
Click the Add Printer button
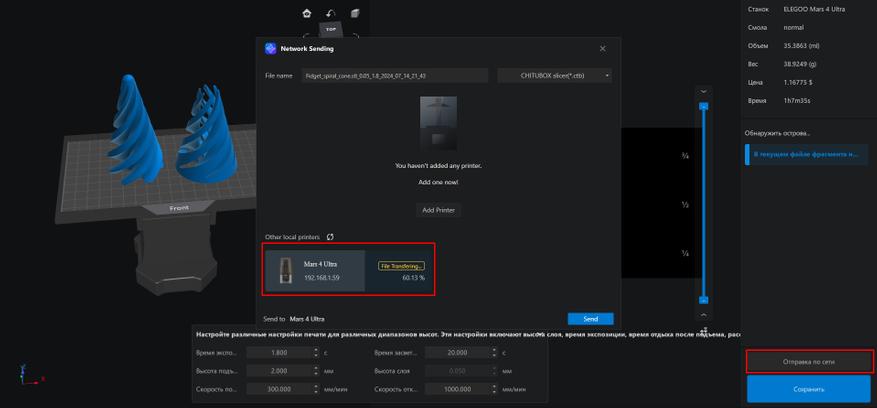pos(438,210)
